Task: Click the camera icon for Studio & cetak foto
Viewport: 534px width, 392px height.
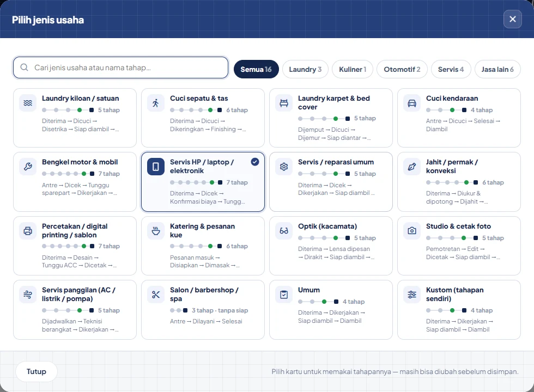Action: tap(412, 231)
